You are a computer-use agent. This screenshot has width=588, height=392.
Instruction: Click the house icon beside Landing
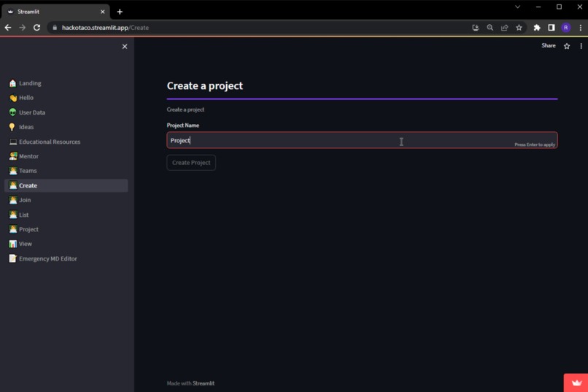coord(12,83)
